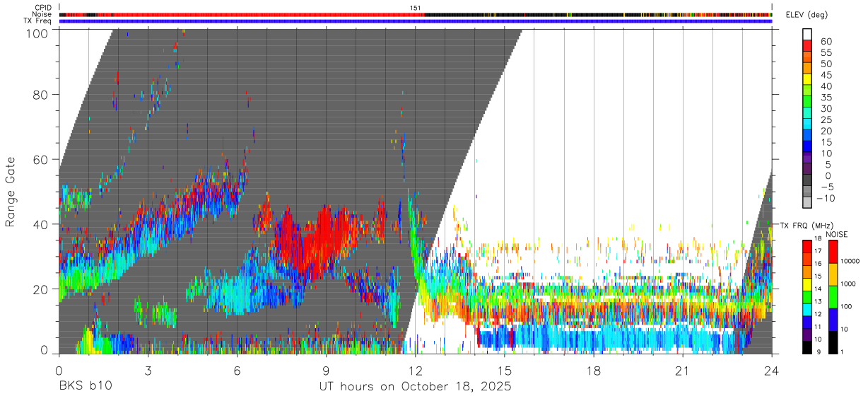Click the red top segment of the TX FRQ bar
Viewport: 868px width, 401px height.
(807, 246)
